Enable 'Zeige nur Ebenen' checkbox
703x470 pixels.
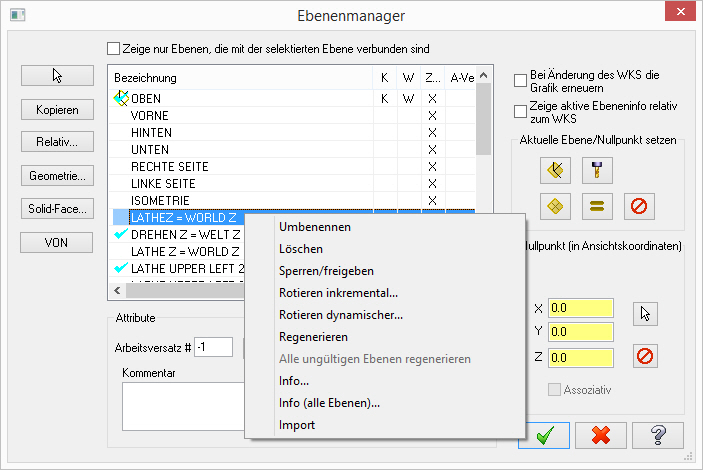tap(113, 48)
